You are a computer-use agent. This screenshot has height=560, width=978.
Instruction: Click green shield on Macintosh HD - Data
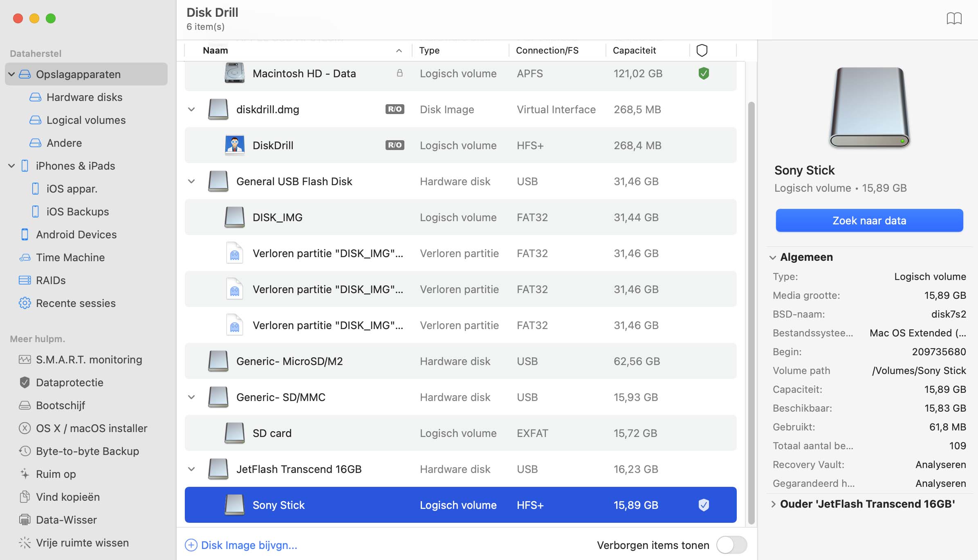704,74
